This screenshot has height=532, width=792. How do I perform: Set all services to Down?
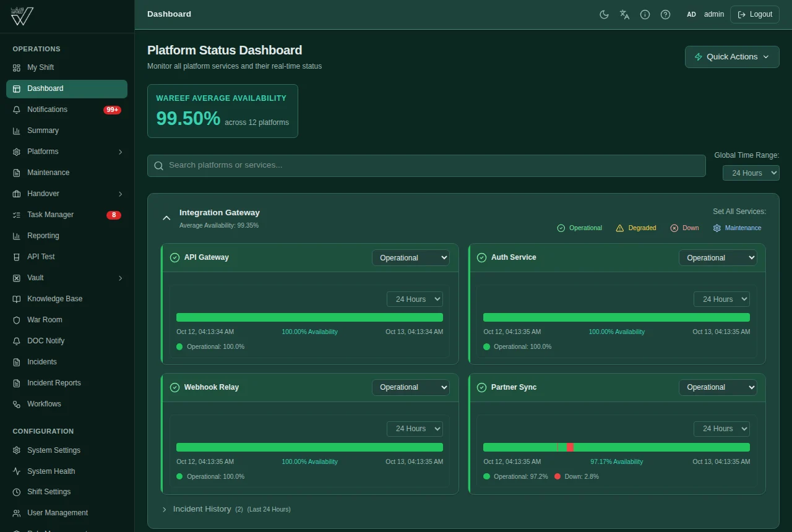click(x=684, y=228)
